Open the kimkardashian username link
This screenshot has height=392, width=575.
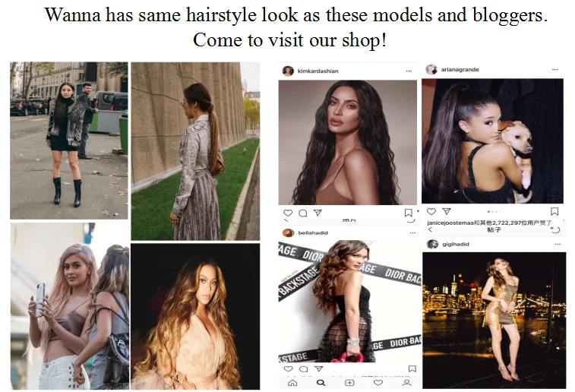[318, 71]
